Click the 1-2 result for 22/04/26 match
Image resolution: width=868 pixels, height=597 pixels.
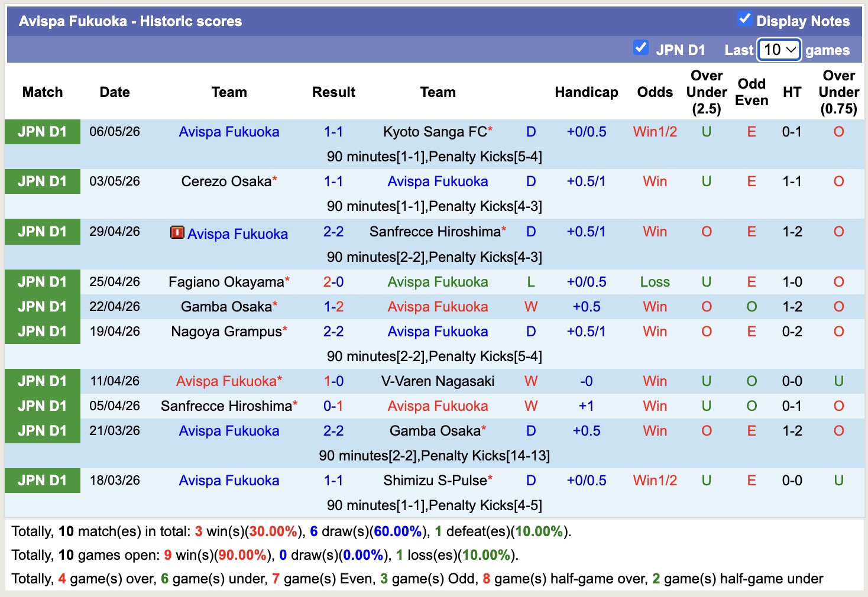coord(333,307)
